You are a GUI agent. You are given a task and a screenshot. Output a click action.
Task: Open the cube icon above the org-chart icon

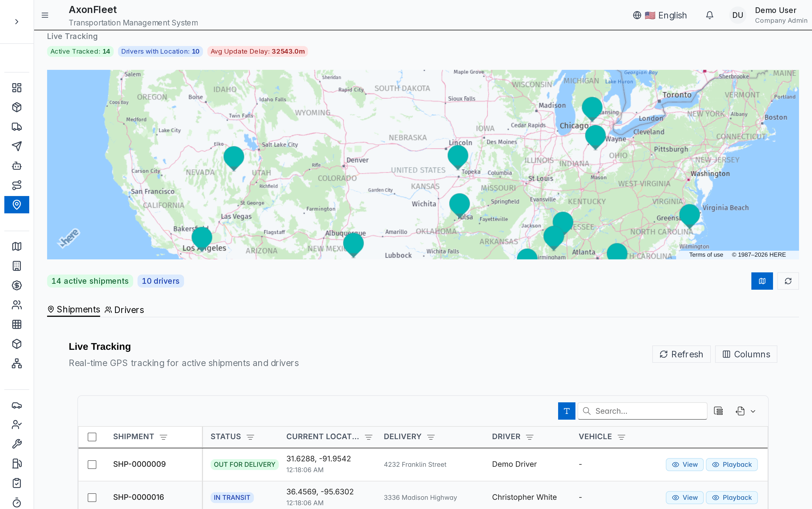[x=17, y=344]
